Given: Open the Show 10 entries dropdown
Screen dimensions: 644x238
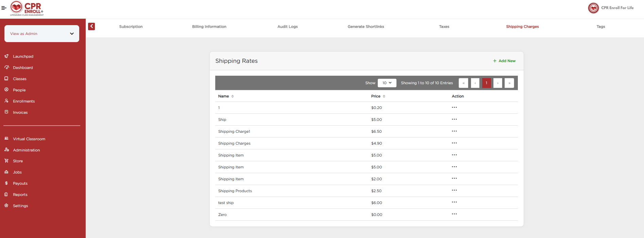Looking at the screenshot, I should click(387, 83).
